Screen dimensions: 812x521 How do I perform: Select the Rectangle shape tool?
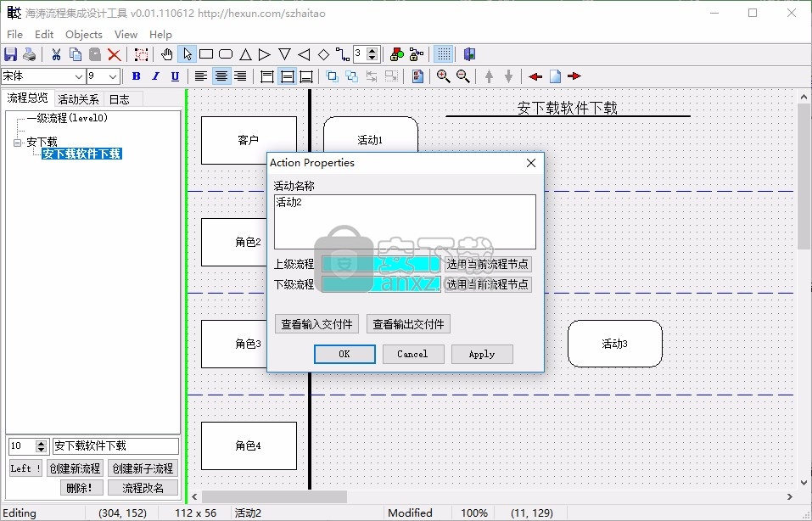[206, 53]
